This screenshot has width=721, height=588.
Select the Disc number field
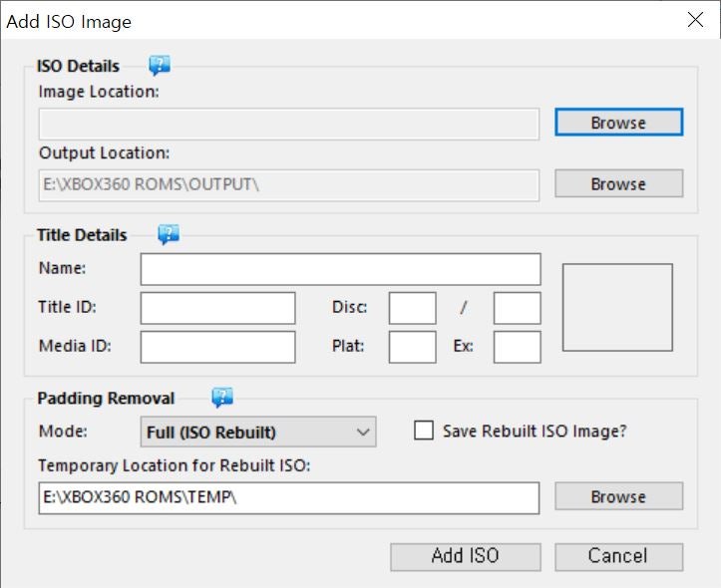click(x=412, y=308)
